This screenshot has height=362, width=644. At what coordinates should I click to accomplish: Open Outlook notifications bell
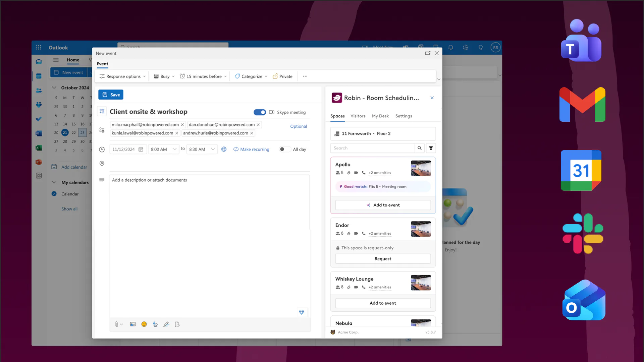click(x=451, y=48)
